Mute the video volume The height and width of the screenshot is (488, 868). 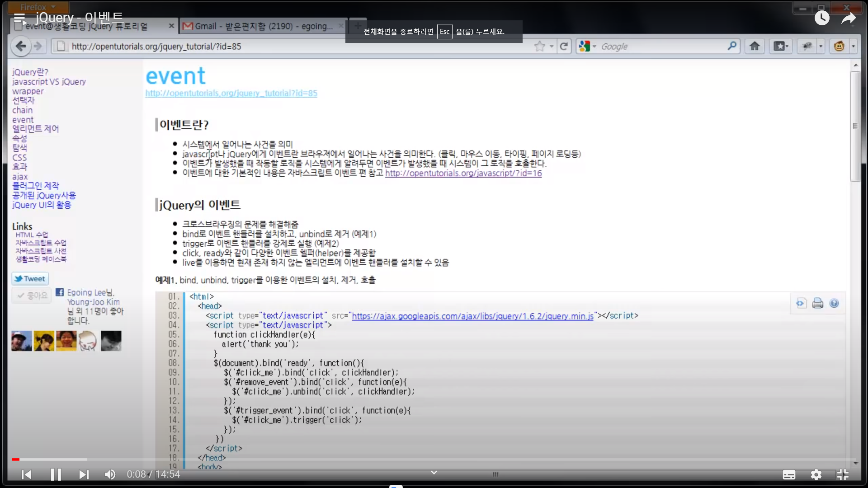click(110, 474)
